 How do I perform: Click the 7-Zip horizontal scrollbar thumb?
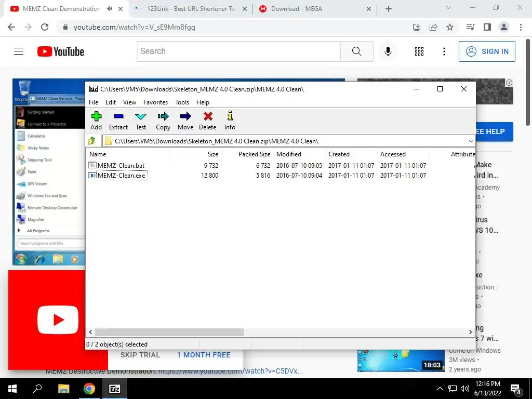[x=169, y=332]
